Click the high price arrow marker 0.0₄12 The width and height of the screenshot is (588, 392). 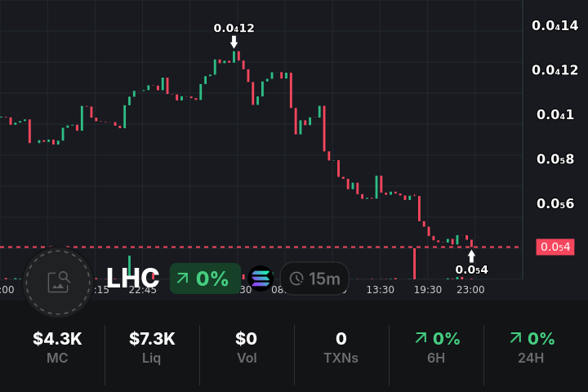234,42
